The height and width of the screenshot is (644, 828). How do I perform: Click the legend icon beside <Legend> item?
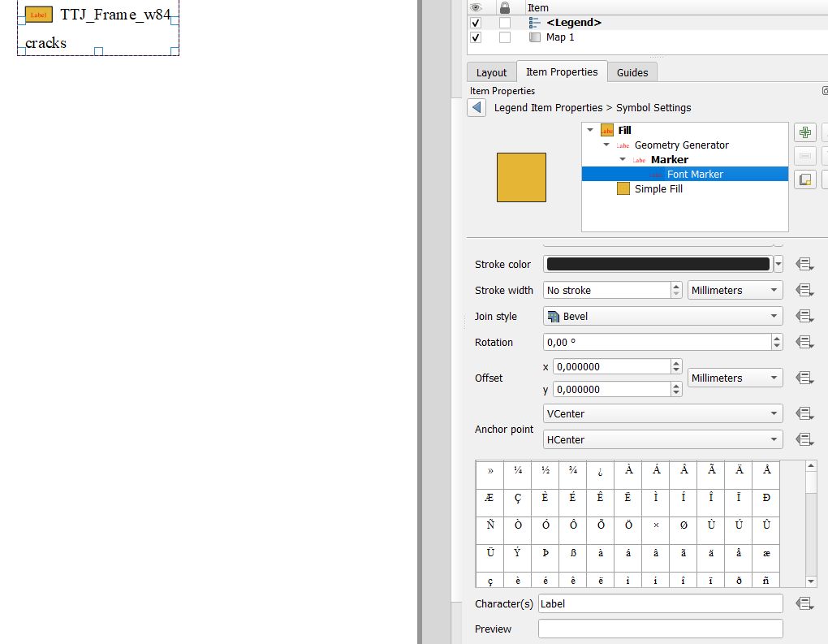point(534,22)
